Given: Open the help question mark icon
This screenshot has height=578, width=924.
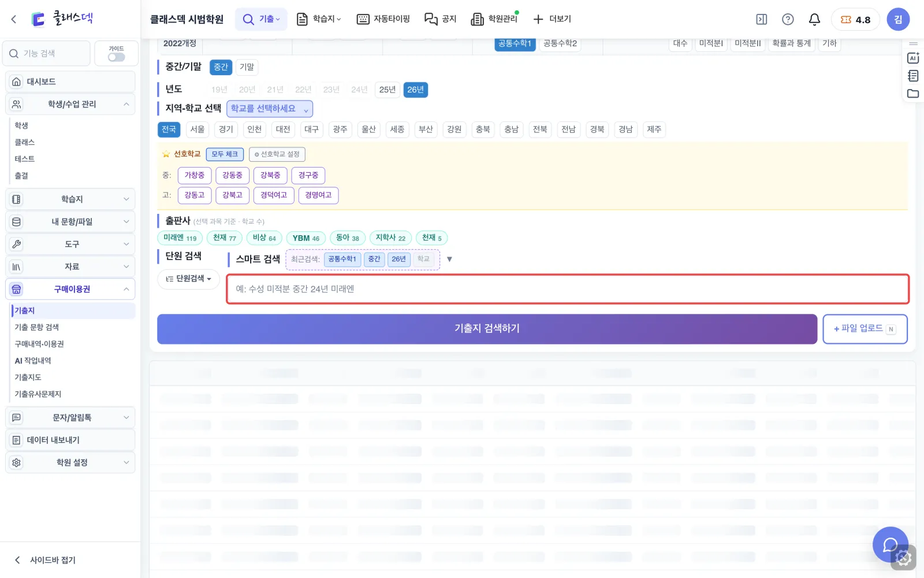Looking at the screenshot, I should pos(788,19).
